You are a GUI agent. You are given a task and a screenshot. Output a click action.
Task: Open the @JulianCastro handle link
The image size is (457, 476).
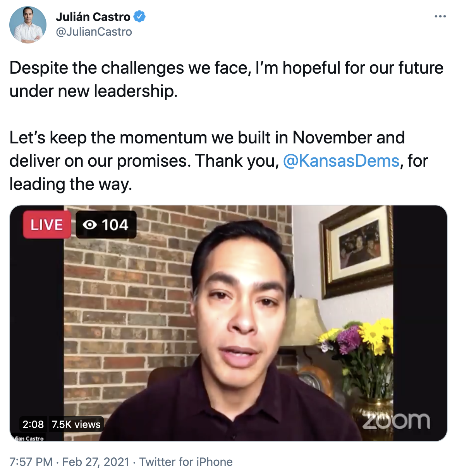[94, 32]
